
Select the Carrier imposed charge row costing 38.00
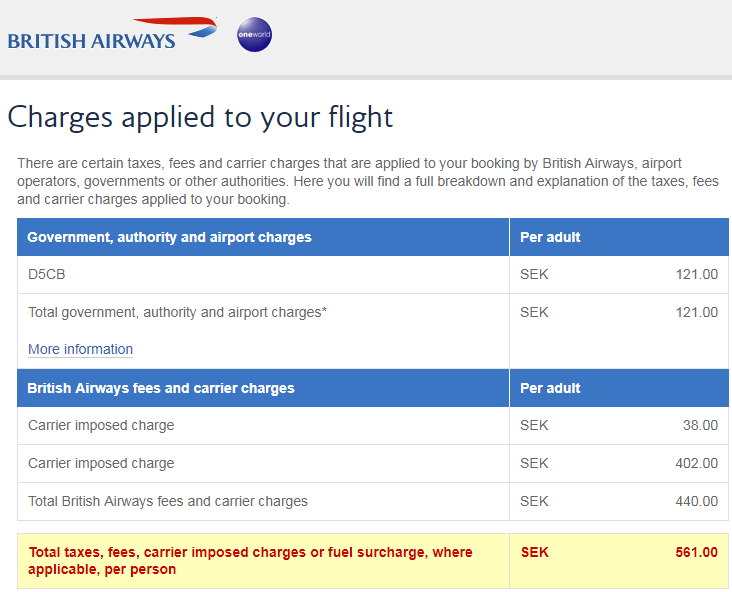101,425
